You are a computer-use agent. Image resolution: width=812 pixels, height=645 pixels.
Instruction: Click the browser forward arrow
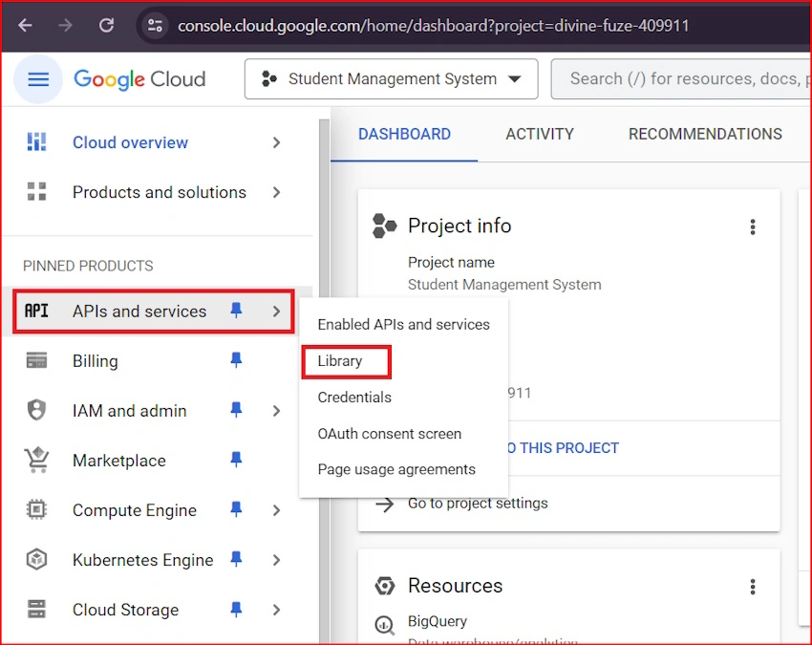[65, 25]
